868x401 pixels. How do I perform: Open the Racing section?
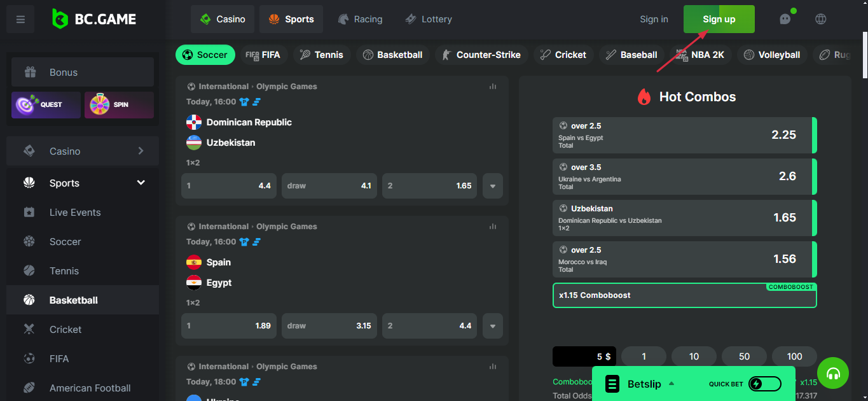(x=361, y=19)
